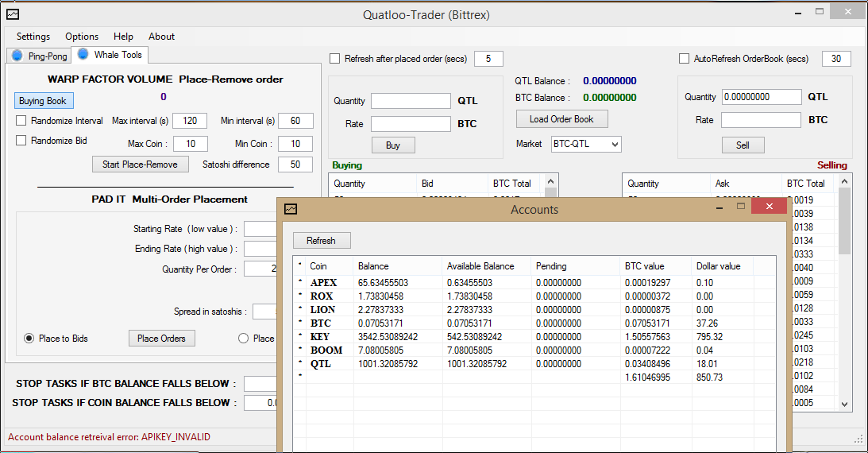The image size is (868, 453).
Task: Click the blue circle icon on Ping-Pong tab
Action: (x=17, y=56)
